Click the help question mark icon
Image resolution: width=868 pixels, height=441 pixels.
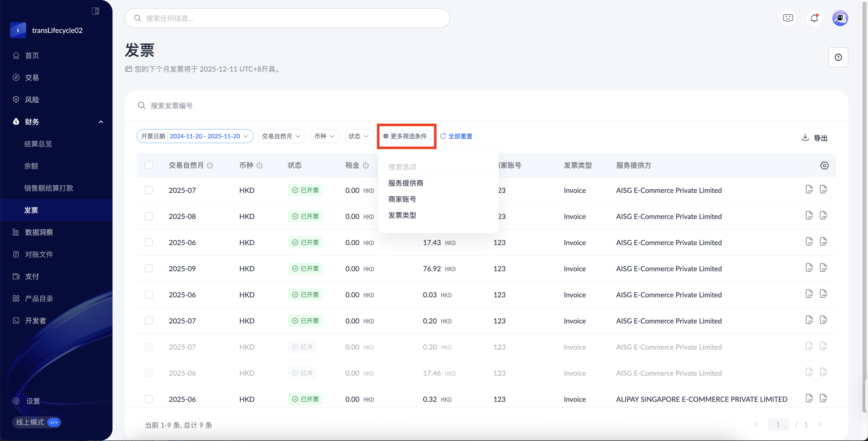pyautogui.click(x=838, y=57)
